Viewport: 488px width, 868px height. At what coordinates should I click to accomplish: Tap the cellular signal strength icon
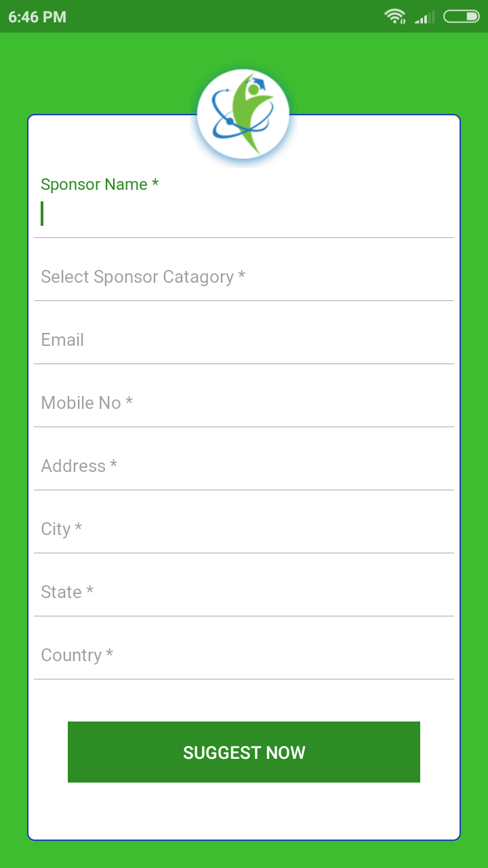[425, 17]
